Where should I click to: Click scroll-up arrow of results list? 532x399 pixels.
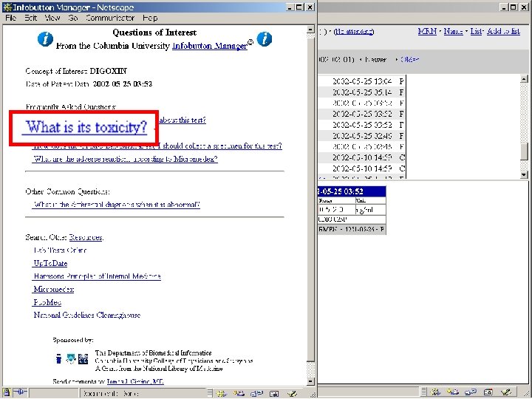pyautogui.click(x=524, y=79)
